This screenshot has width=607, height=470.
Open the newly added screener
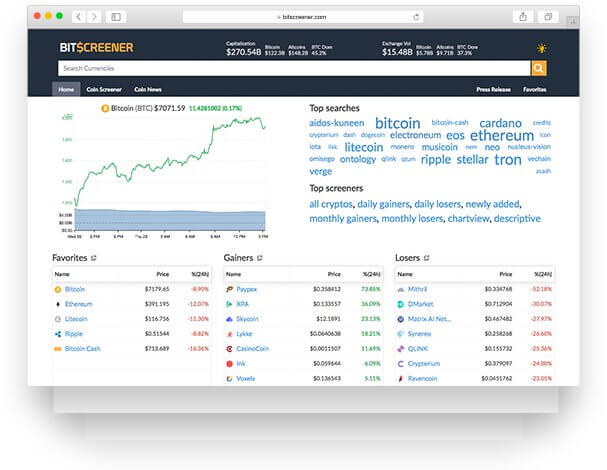pos(492,204)
